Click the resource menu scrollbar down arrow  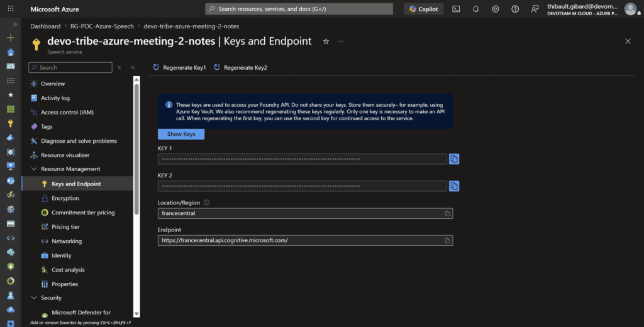pos(136,314)
